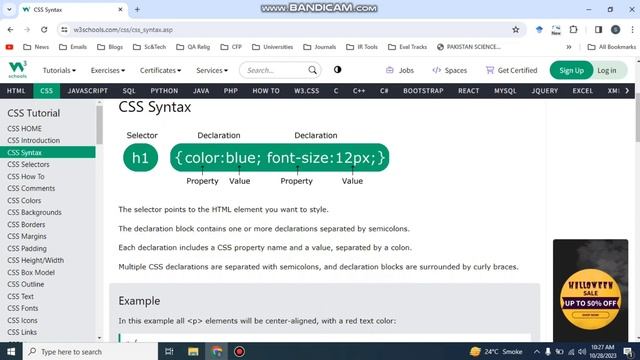Open the News bookmarks folder

click(36, 47)
